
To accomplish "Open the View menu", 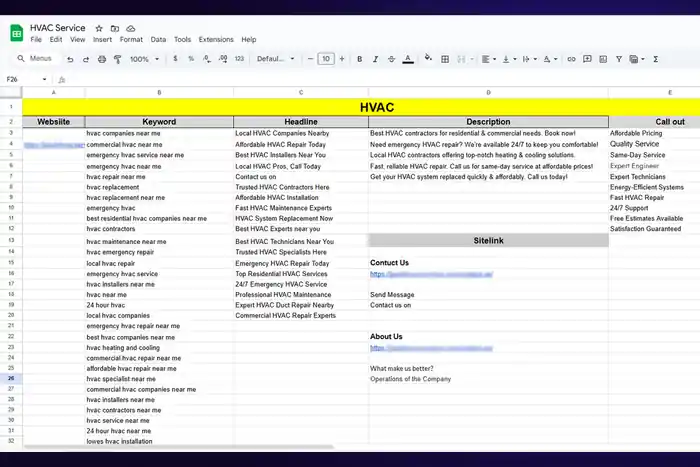I will click(x=77, y=39).
